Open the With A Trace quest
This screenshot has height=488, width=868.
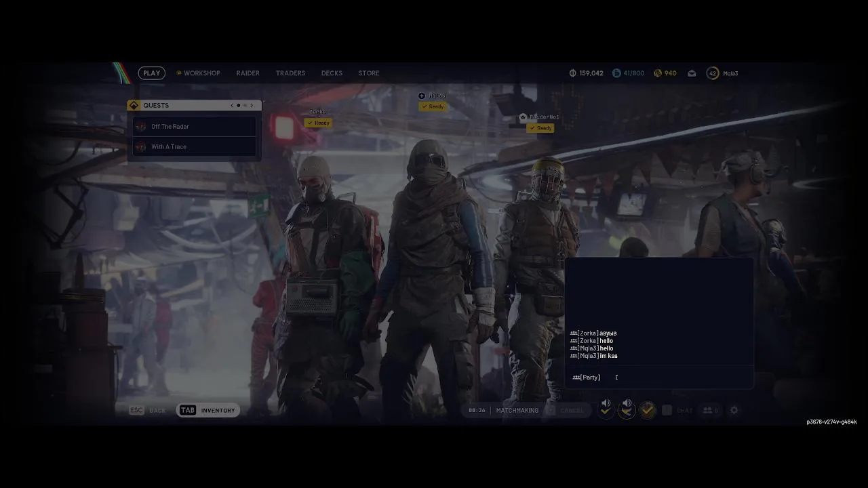[x=195, y=146]
